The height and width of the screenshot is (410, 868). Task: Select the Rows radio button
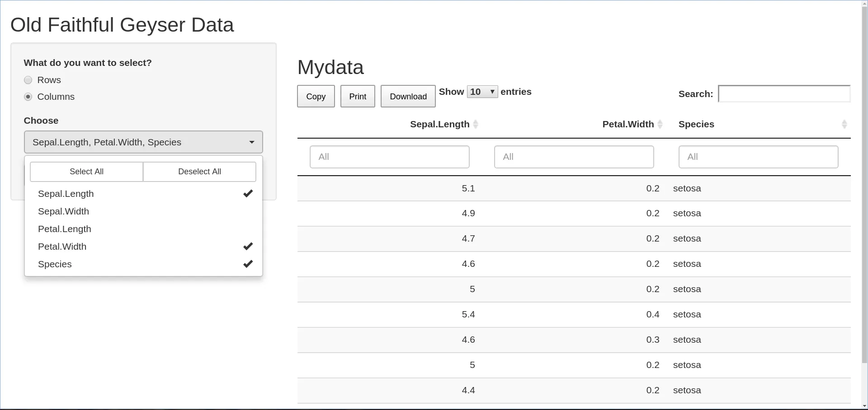(x=28, y=80)
